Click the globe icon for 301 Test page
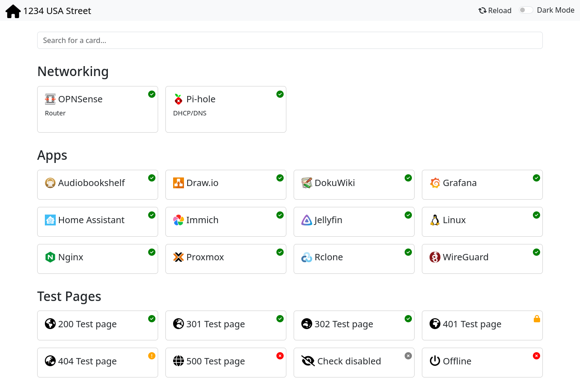This screenshot has width=580, height=392. tap(179, 324)
